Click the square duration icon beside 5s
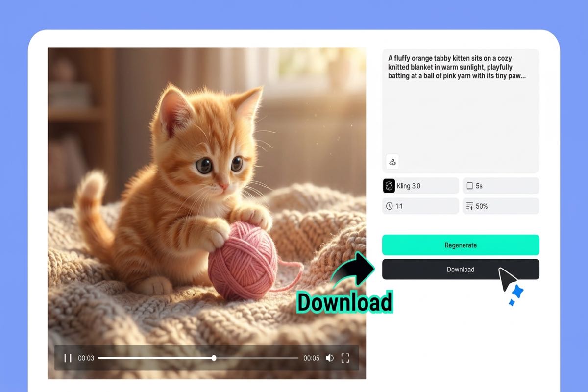The image size is (588, 392). tap(469, 185)
